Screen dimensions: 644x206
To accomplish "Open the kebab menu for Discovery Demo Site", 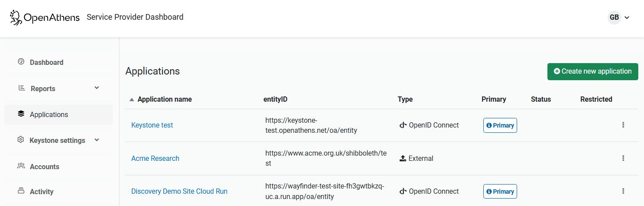I will point(623,191).
